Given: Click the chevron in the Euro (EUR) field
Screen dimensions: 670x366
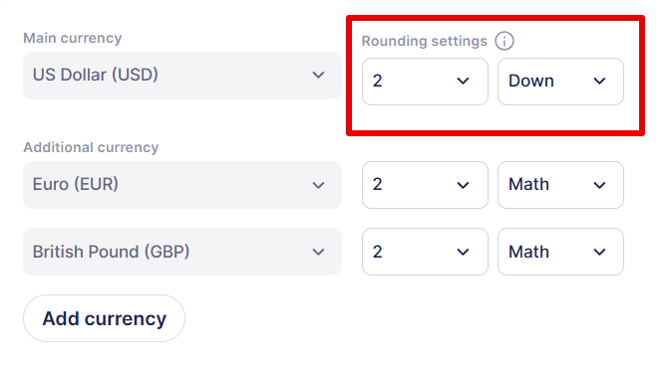Looking at the screenshot, I should click(x=318, y=185).
